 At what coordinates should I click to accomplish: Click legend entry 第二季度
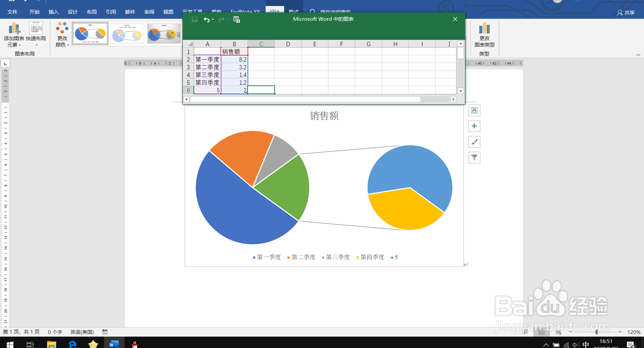click(301, 257)
